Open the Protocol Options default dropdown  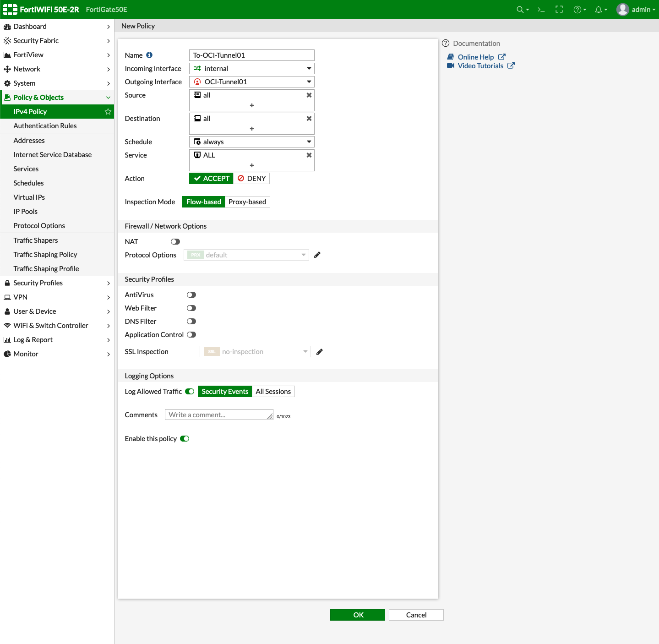246,255
